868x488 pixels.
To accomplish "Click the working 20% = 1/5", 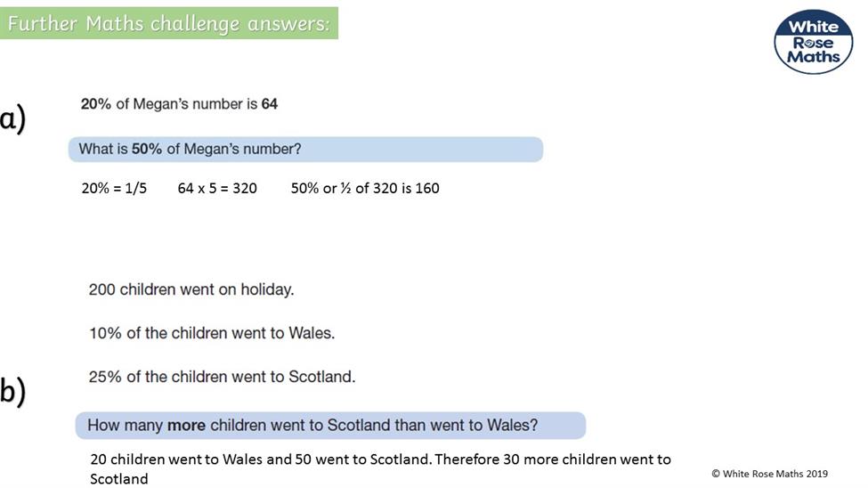I will pyautogui.click(x=114, y=188).
